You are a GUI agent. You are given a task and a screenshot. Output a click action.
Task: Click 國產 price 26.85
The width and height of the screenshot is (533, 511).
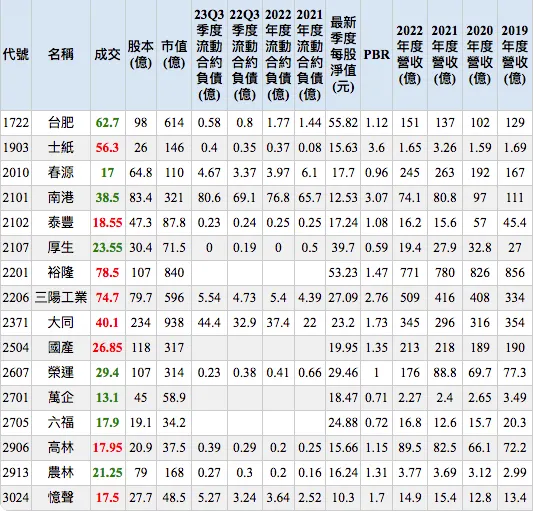click(x=107, y=347)
